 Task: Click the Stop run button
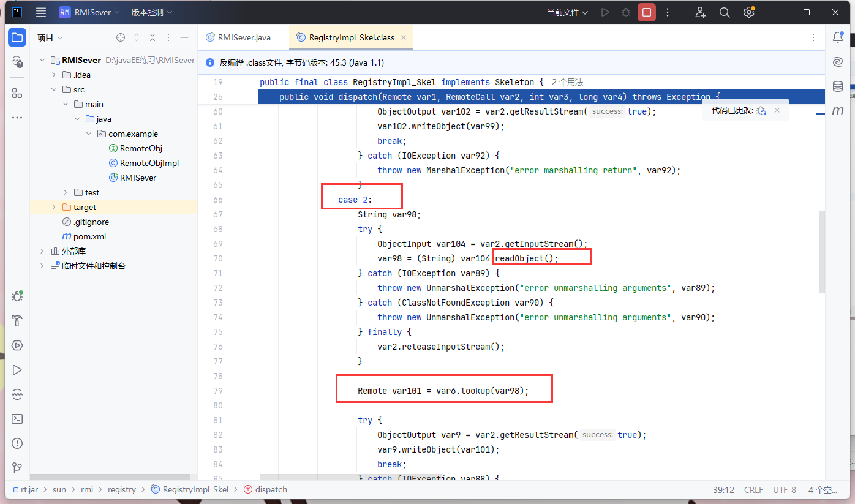[x=646, y=12]
